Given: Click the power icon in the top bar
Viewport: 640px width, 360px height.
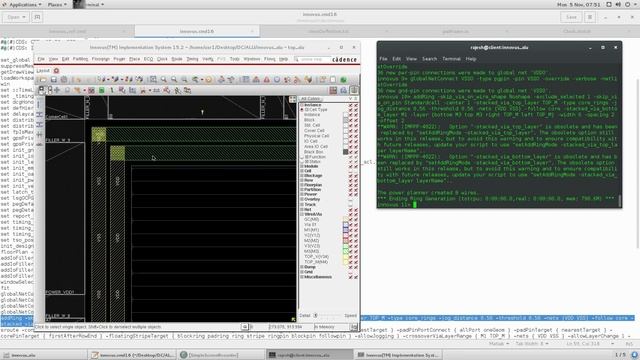Looking at the screenshot, I should coord(628,4).
